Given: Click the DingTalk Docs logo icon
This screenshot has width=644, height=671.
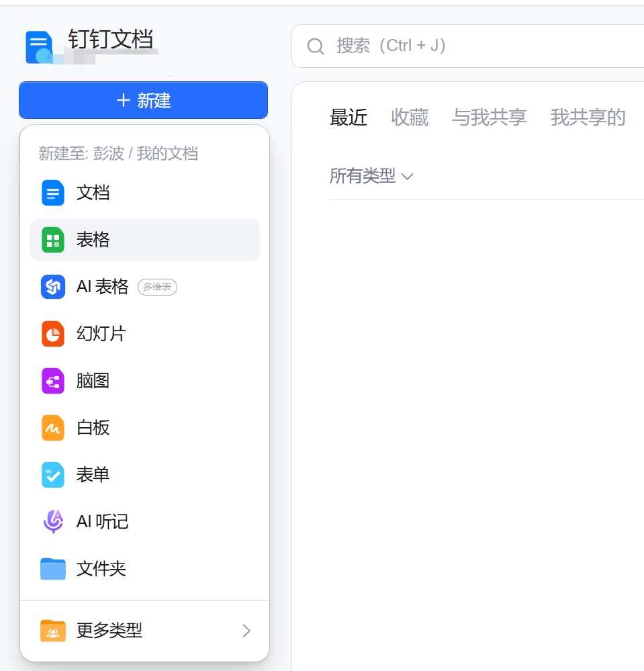Looking at the screenshot, I should click(x=39, y=48).
